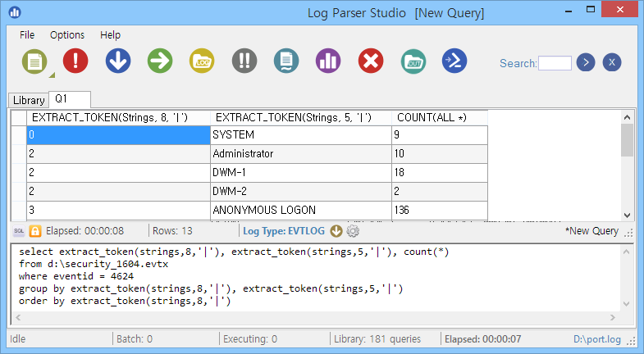Click the Log Type: EVTLOG link
This screenshot has height=354, width=644.
[284, 231]
